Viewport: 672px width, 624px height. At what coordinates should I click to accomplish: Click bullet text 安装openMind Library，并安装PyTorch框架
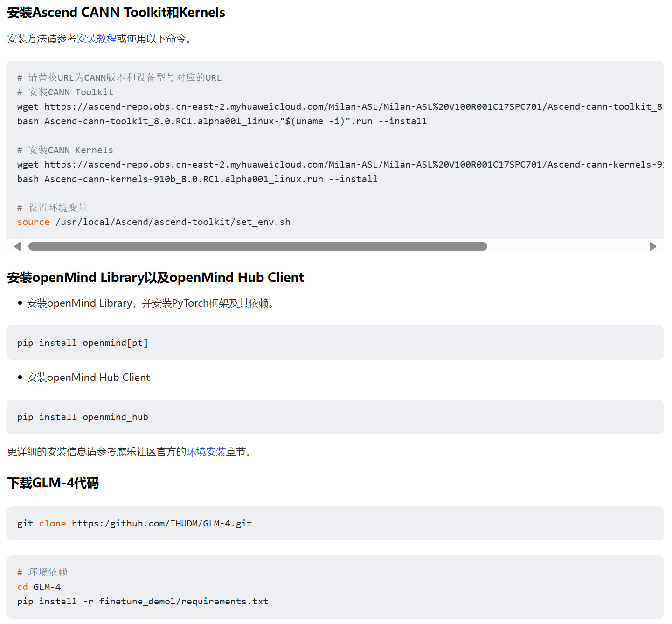152,303
